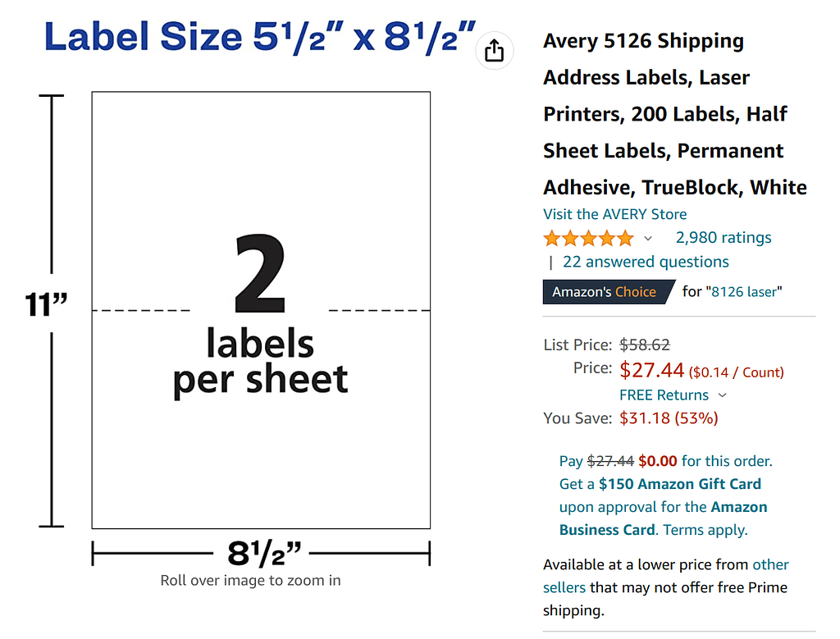Viewport: 840px width, 639px height.
Task: Visit the AVERY Store link
Action: (614, 214)
